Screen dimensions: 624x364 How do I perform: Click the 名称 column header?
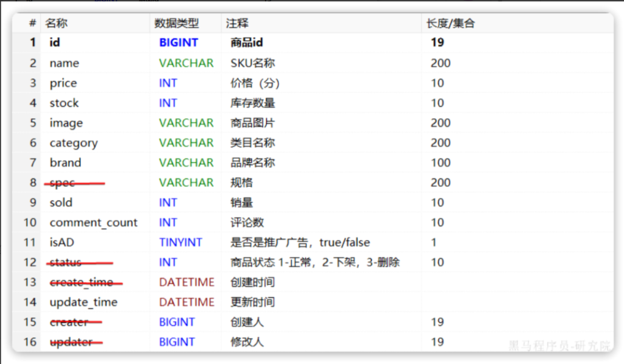click(57, 23)
